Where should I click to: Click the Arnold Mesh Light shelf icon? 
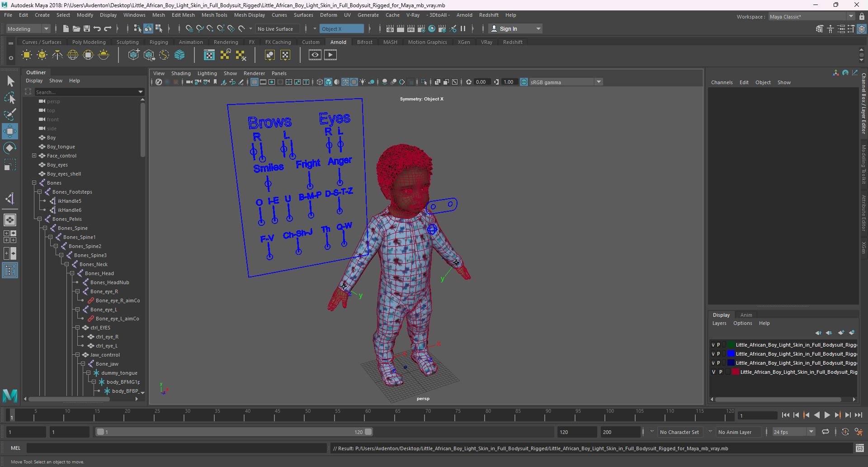(42, 55)
